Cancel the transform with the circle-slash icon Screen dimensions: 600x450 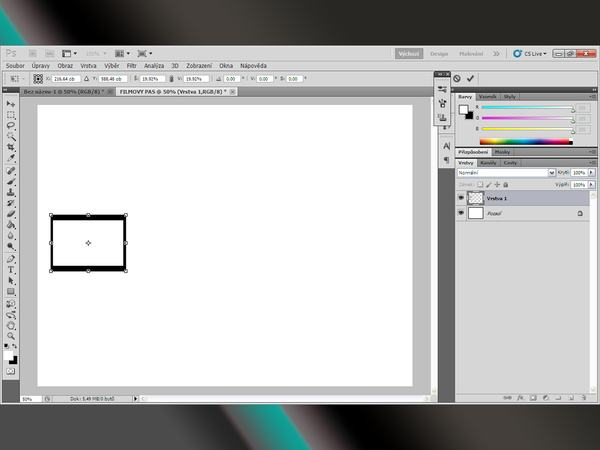coord(457,78)
